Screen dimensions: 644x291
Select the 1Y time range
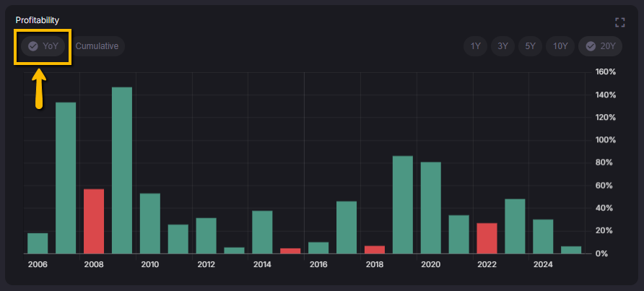click(x=475, y=46)
